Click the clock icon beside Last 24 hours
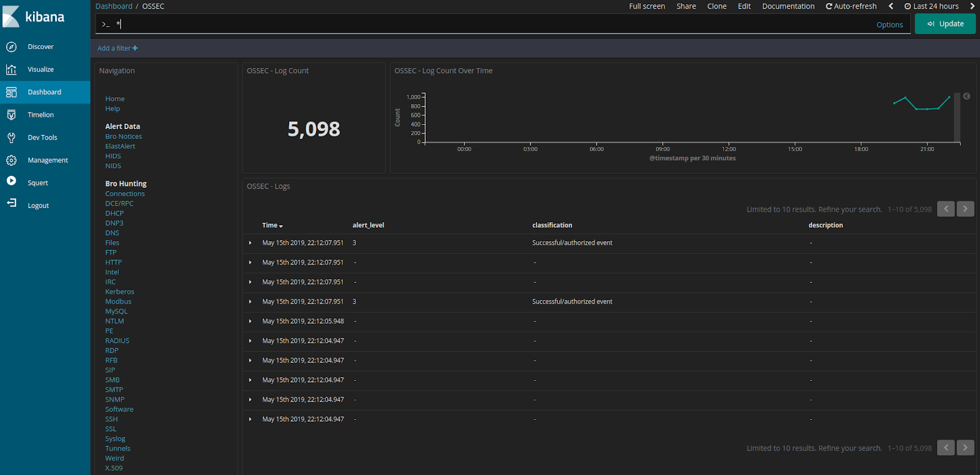Viewport: 980px width, 475px height. point(908,6)
